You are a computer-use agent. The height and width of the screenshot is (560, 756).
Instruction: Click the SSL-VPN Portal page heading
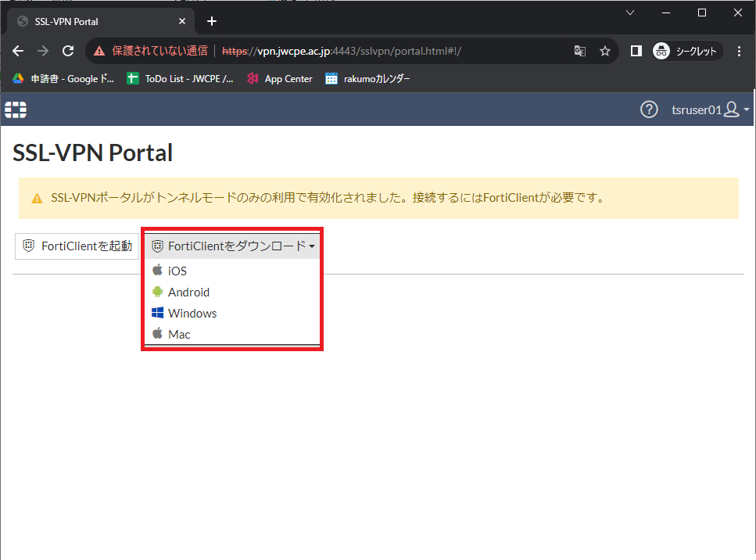92,153
